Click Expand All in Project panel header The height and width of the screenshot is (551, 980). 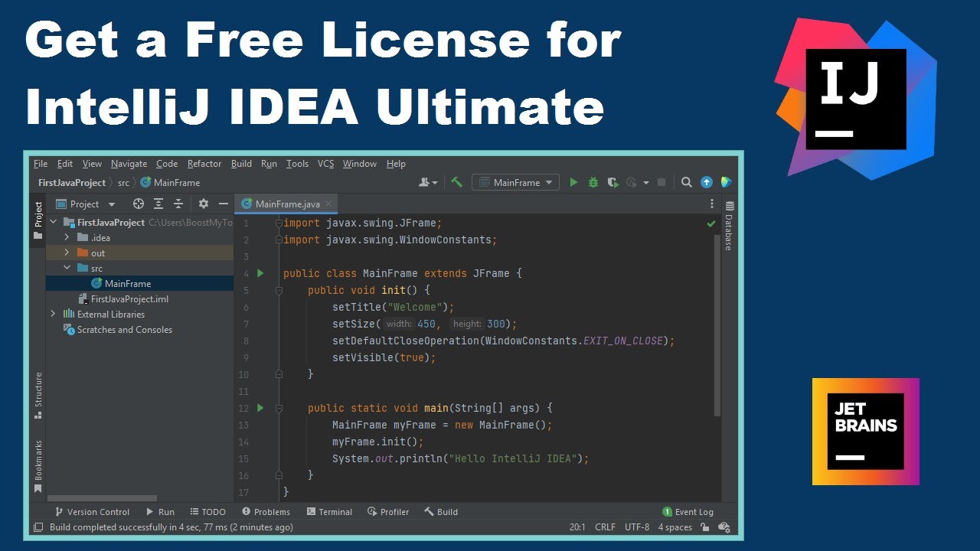point(158,204)
